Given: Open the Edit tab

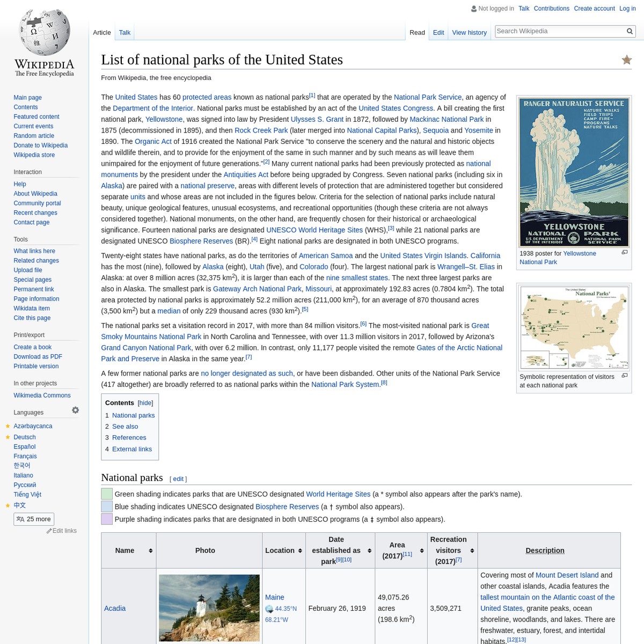Looking at the screenshot, I should (438, 33).
